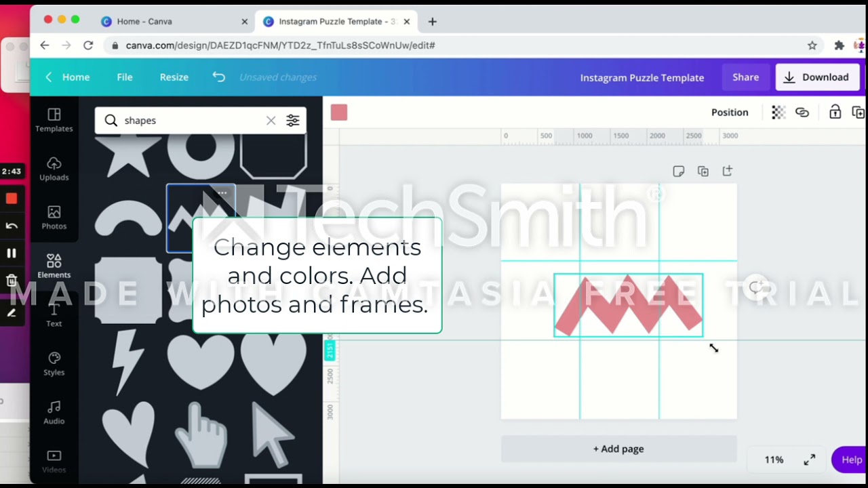868x488 pixels.
Task: Navigate back in browser
Action: pyautogui.click(x=45, y=45)
